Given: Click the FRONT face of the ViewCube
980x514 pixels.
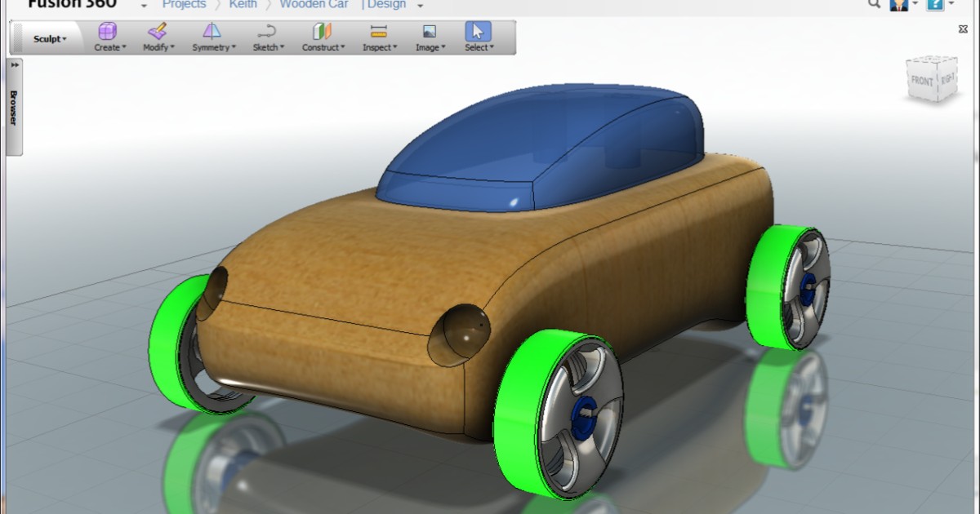Looking at the screenshot, I should (x=921, y=81).
